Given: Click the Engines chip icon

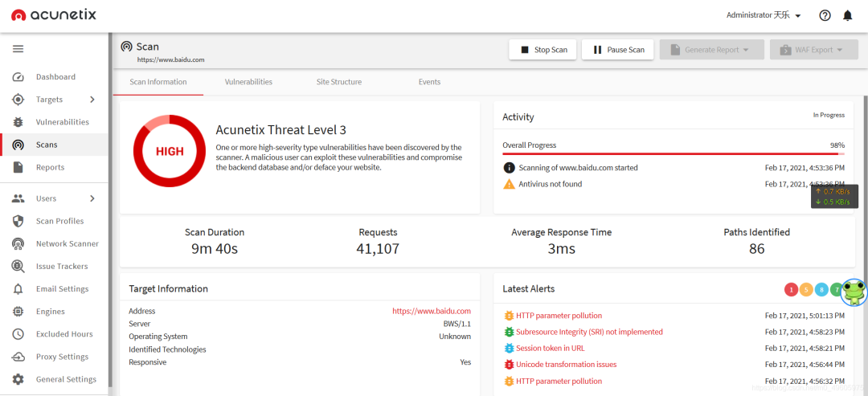Looking at the screenshot, I should click(x=18, y=312).
